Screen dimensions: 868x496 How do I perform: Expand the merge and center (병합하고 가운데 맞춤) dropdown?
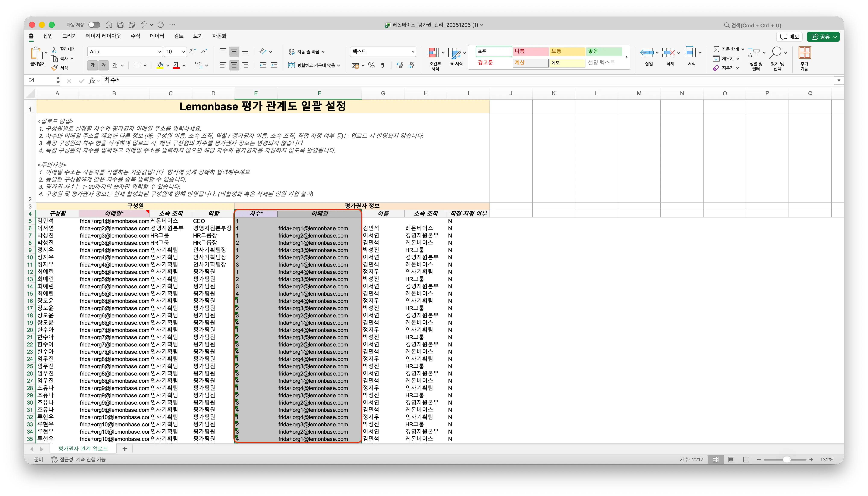[339, 65]
